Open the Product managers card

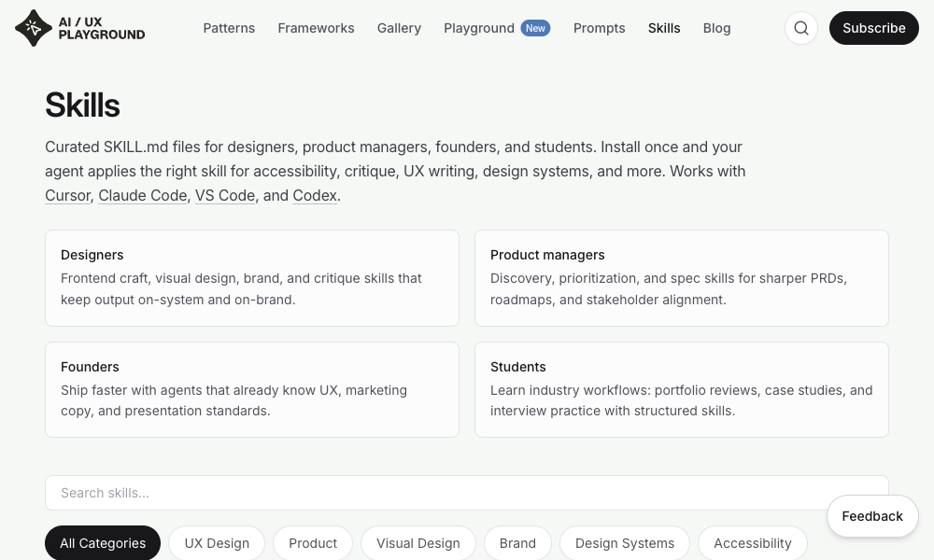(682, 278)
